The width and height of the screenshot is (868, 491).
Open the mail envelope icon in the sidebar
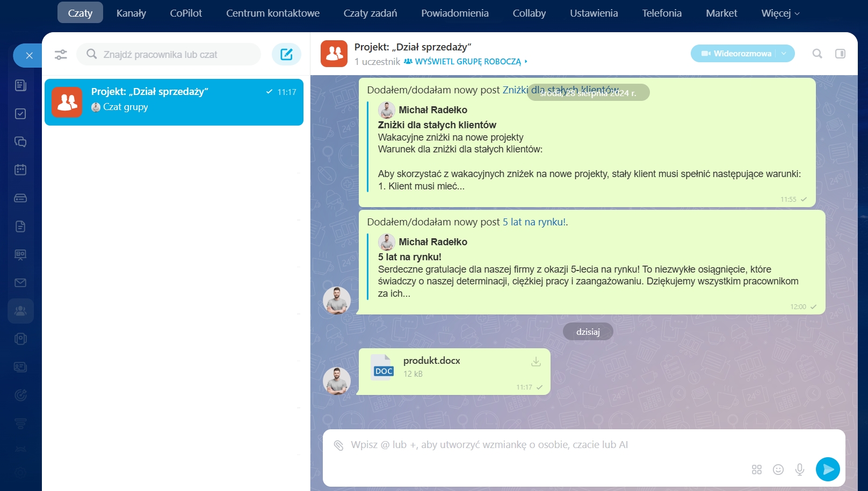pos(20,283)
